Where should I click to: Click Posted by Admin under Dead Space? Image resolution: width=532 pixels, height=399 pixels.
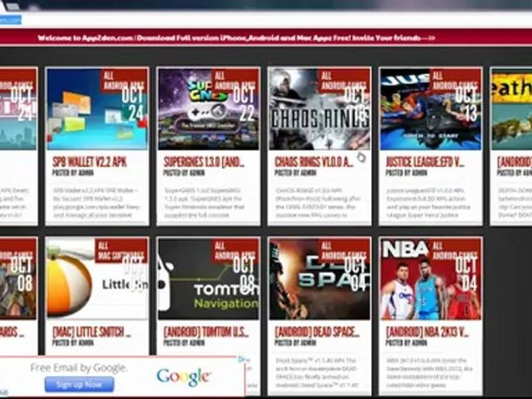click(295, 343)
